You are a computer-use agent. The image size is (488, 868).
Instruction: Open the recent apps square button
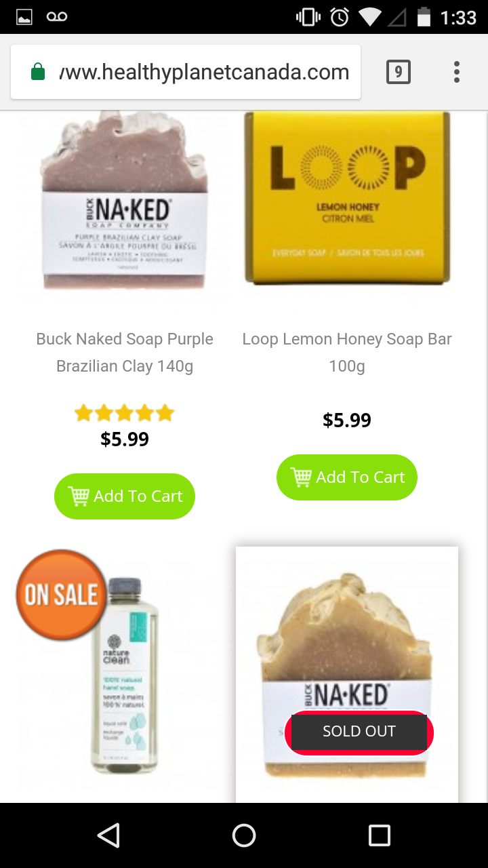380,835
